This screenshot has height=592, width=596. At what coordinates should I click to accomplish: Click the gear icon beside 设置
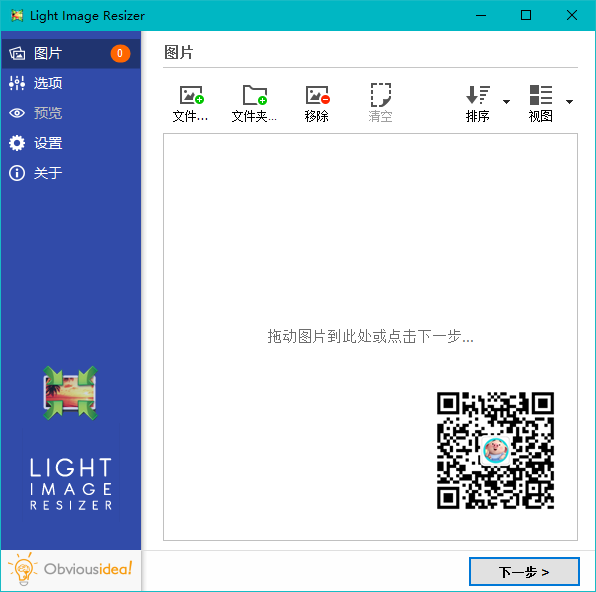pyautogui.click(x=17, y=143)
